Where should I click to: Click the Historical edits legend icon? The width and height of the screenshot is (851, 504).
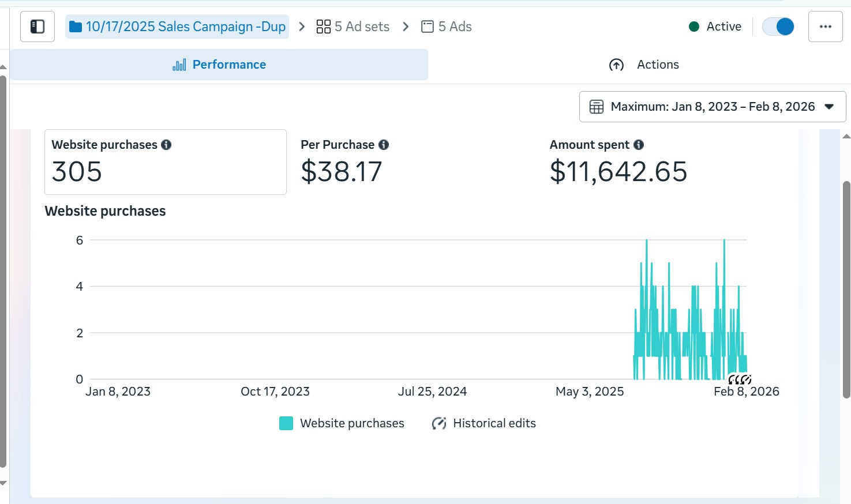point(439,423)
